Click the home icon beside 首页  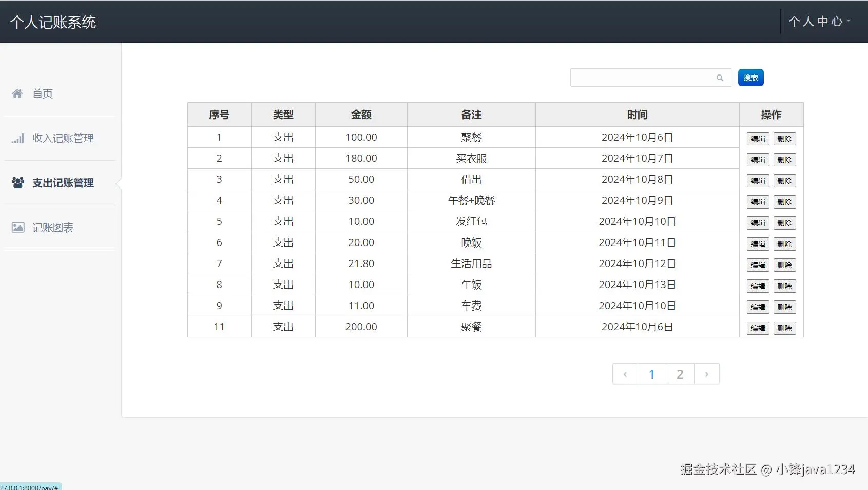click(17, 93)
